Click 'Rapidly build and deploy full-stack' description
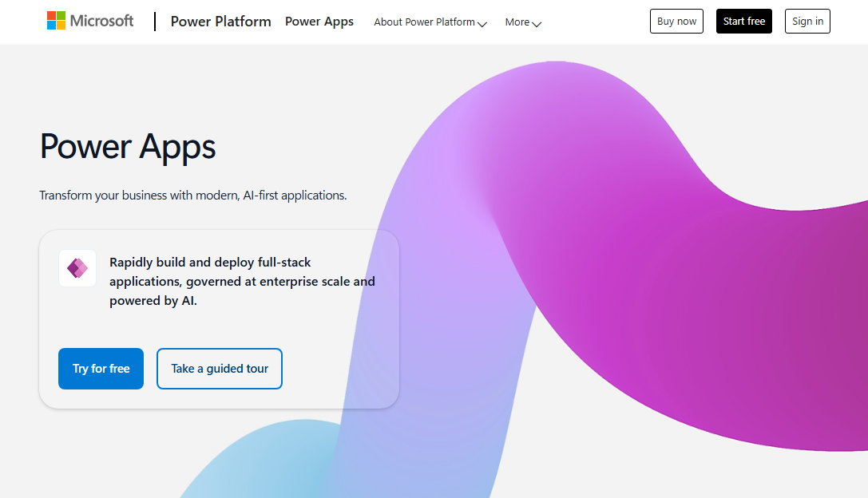Image resolution: width=868 pixels, height=498 pixels. coord(243,281)
